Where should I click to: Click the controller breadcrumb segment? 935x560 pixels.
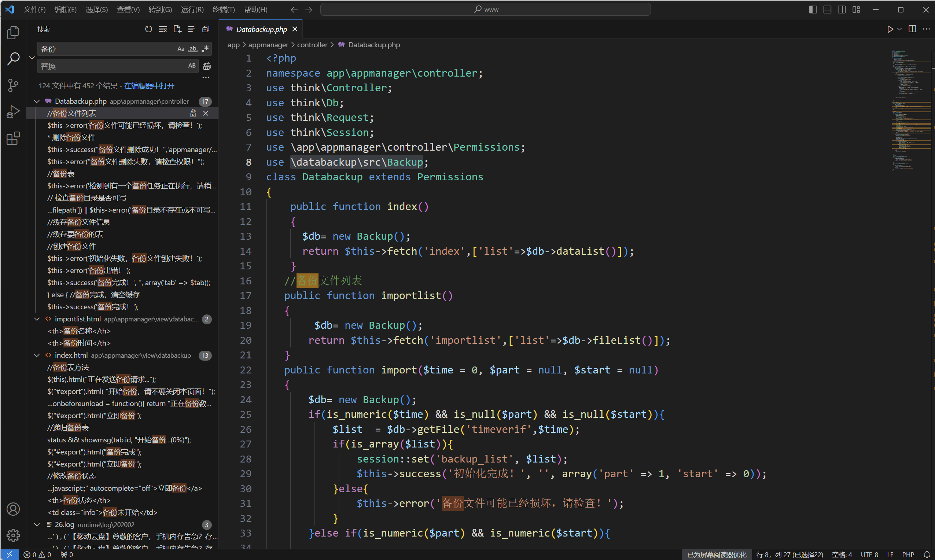312,45
